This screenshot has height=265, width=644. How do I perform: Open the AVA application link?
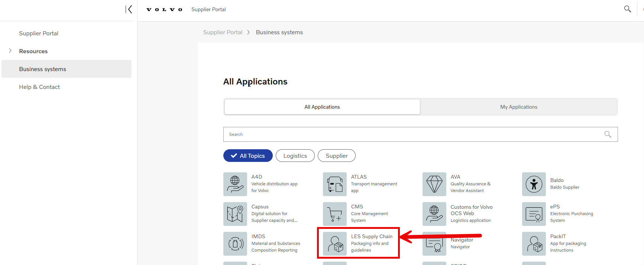pyautogui.click(x=455, y=177)
